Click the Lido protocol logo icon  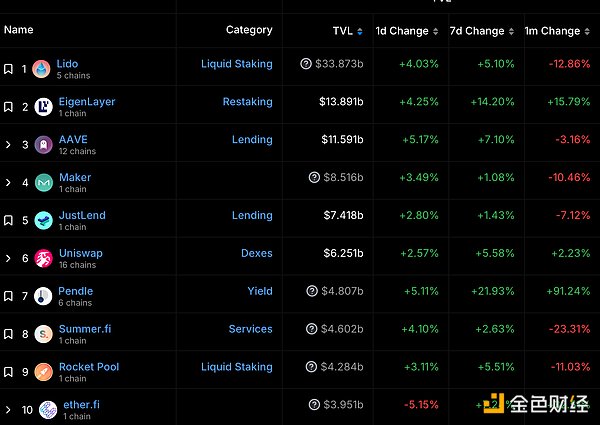pos(41,69)
